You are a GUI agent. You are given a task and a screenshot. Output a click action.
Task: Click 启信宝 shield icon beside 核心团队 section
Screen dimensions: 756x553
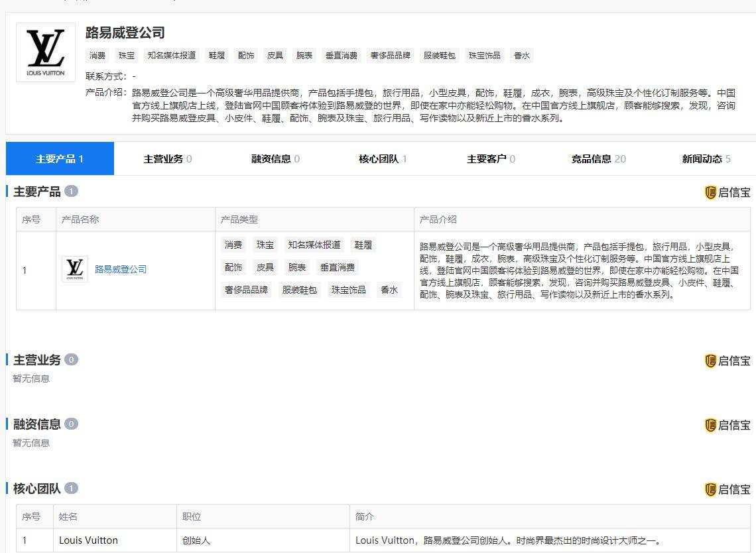click(x=710, y=489)
